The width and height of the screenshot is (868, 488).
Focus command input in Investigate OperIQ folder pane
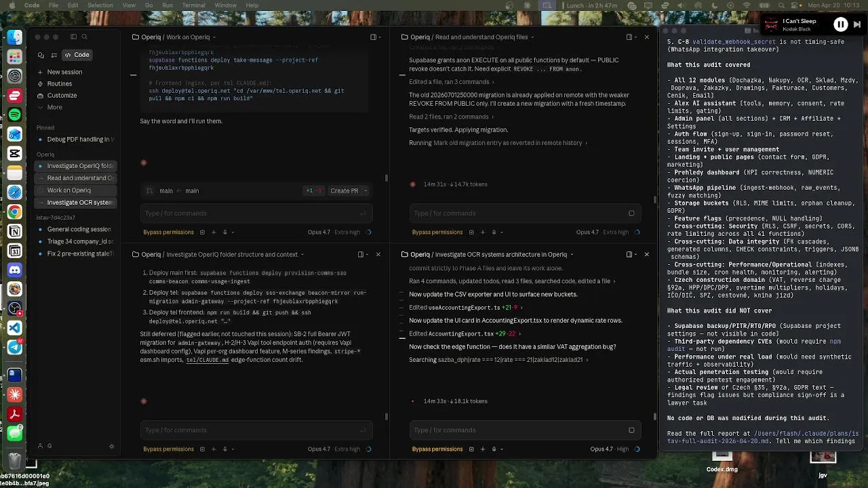pyautogui.click(x=256, y=430)
